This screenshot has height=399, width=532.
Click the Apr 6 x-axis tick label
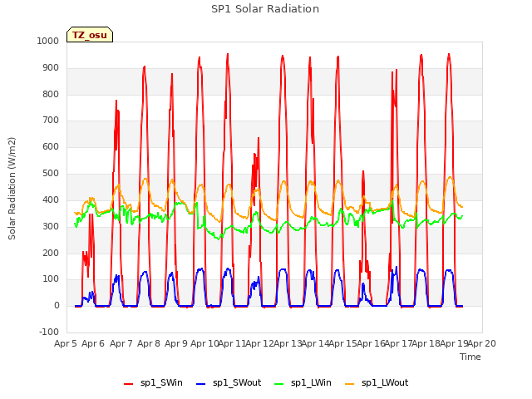[x=93, y=343]
